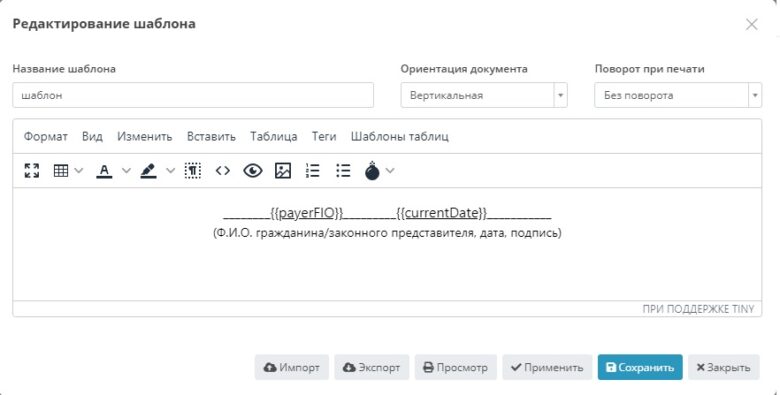Viewport: 780px width, 395px height.
Task: Open the Вид menu
Action: click(x=93, y=136)
